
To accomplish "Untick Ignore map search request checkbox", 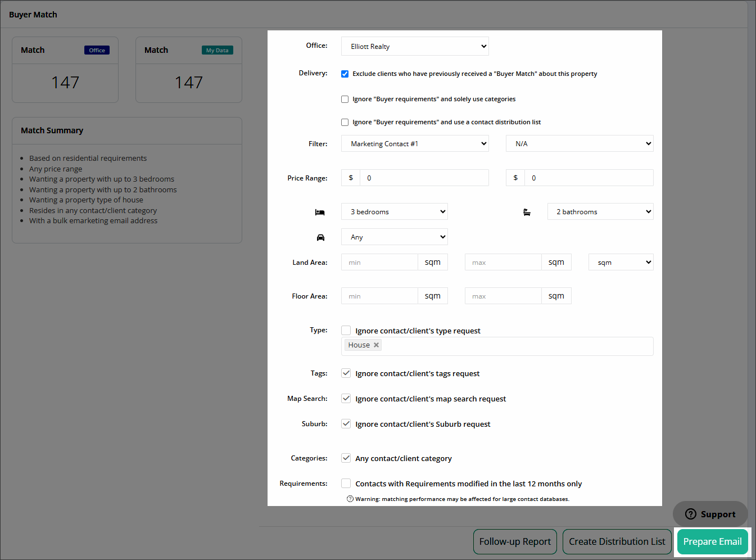I will click(346, 399).
